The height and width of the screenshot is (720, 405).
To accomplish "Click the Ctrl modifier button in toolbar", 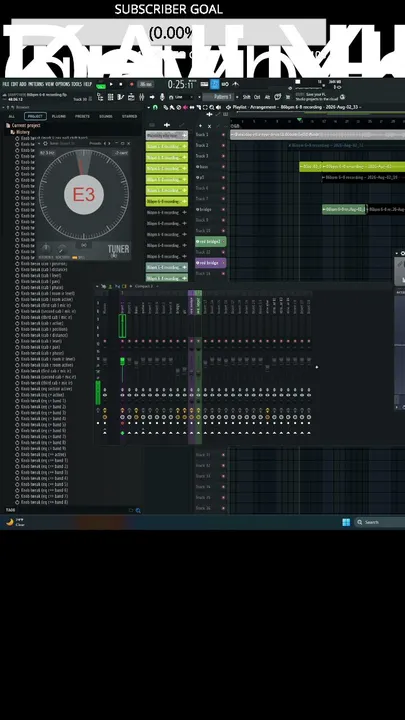I will [257, 97].
